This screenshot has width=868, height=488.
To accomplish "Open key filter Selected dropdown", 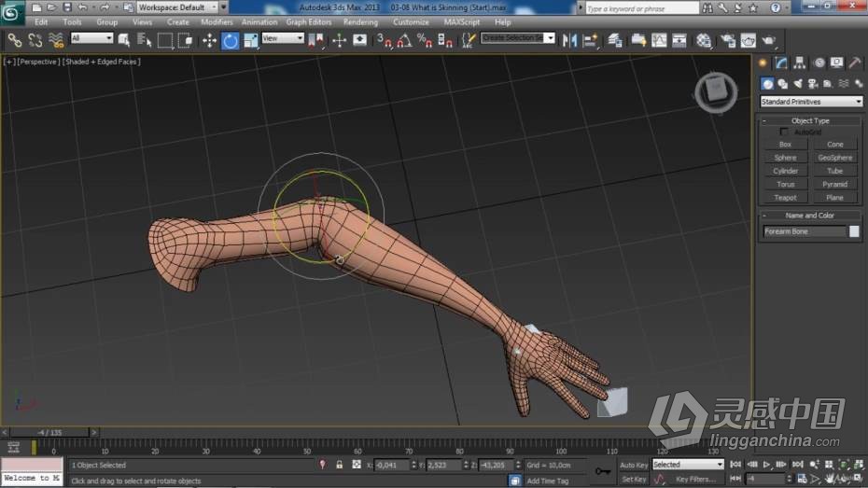I will (x=688, y=465).
